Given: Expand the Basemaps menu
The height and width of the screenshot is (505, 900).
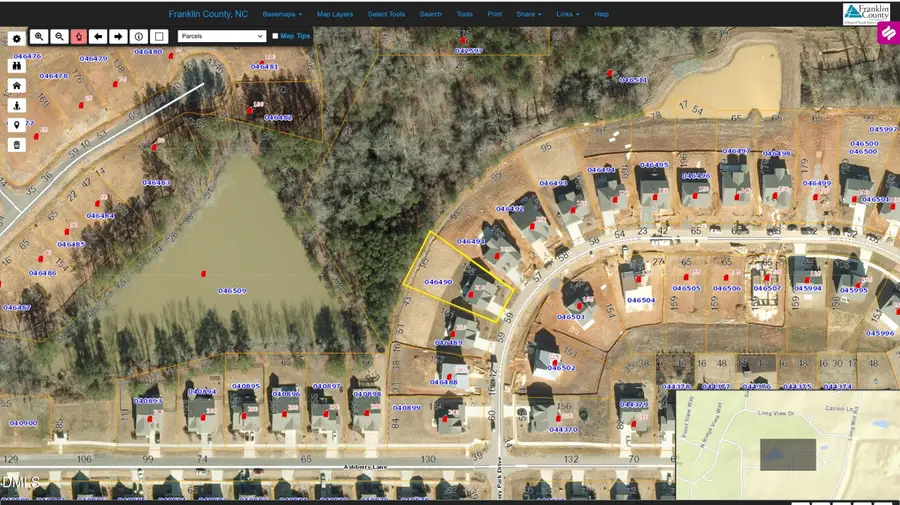Looking at the screenshot, I should click(x=282, y=14).
